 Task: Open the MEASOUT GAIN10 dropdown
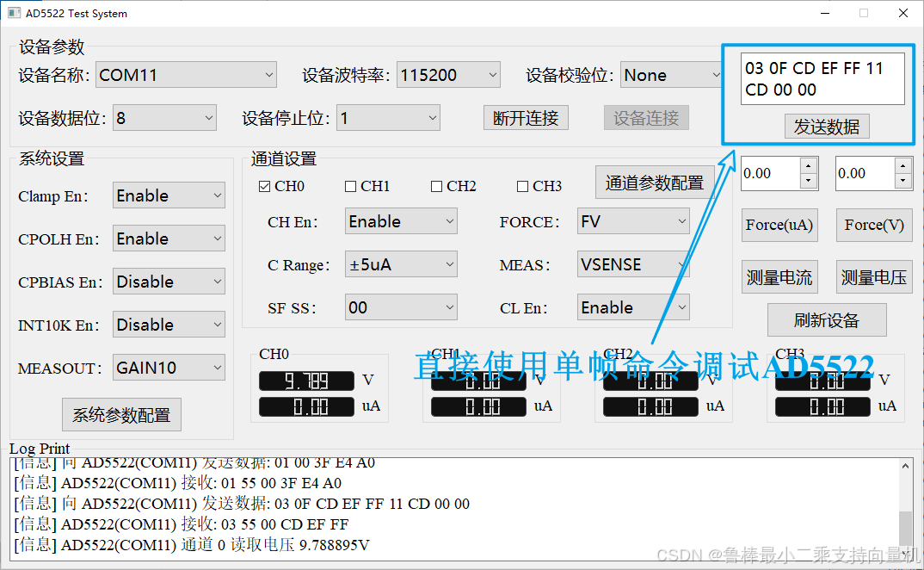(x=169, y=368)
